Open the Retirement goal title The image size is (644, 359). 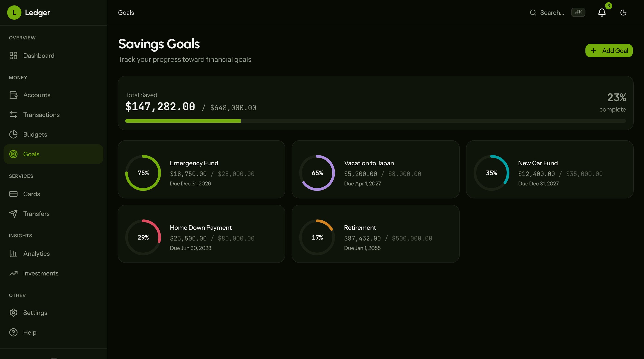[360, 228]
